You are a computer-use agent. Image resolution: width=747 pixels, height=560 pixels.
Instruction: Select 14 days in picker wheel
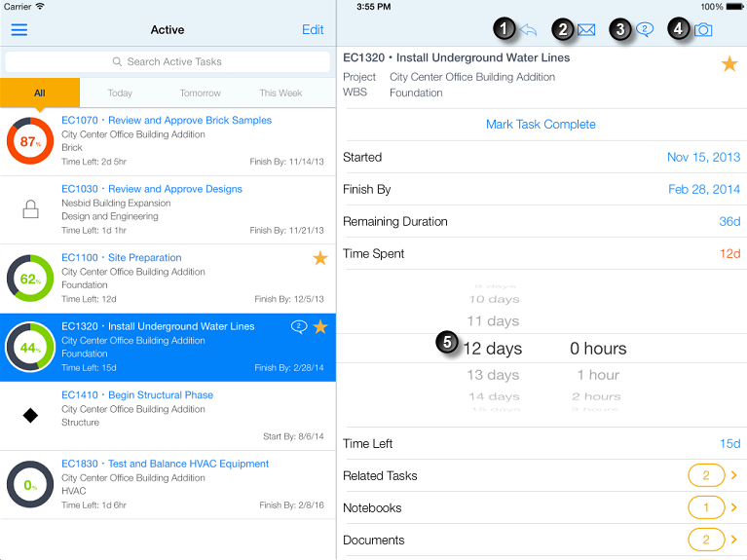pyautogui.click(x=494, y=396)
